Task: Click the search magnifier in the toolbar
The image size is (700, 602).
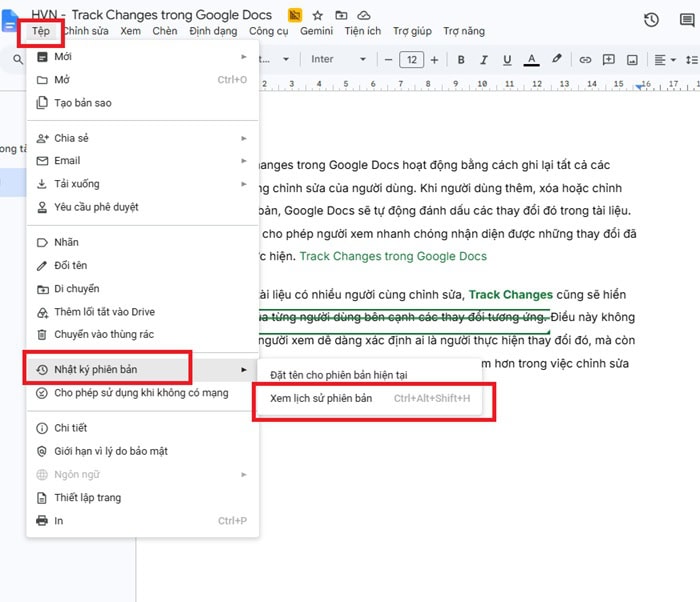Action: click(17, 59)
